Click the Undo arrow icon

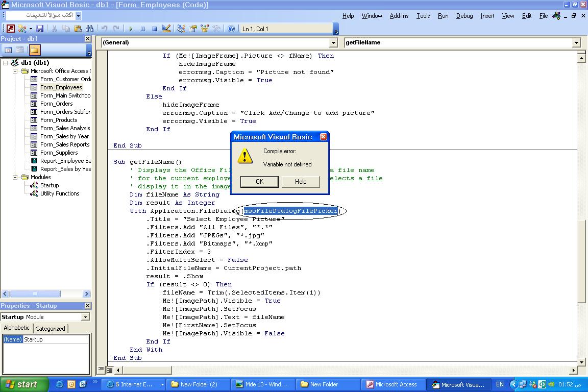point(104,29)
